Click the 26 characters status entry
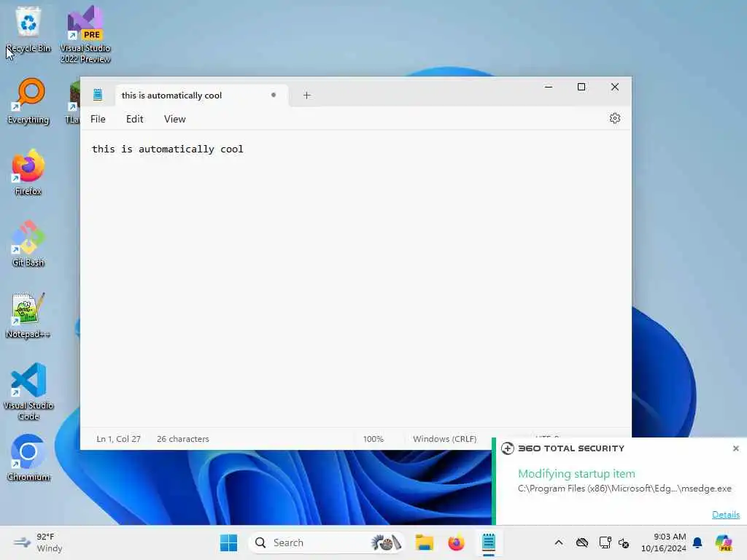The width and height of the screenshot is (747, 560). pyautogui.click(x=183, y=439)
